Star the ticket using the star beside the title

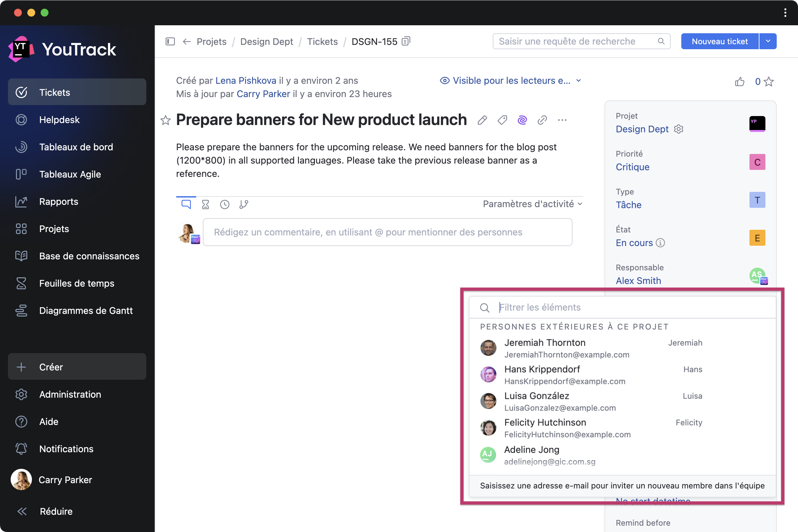click(166, 120)
